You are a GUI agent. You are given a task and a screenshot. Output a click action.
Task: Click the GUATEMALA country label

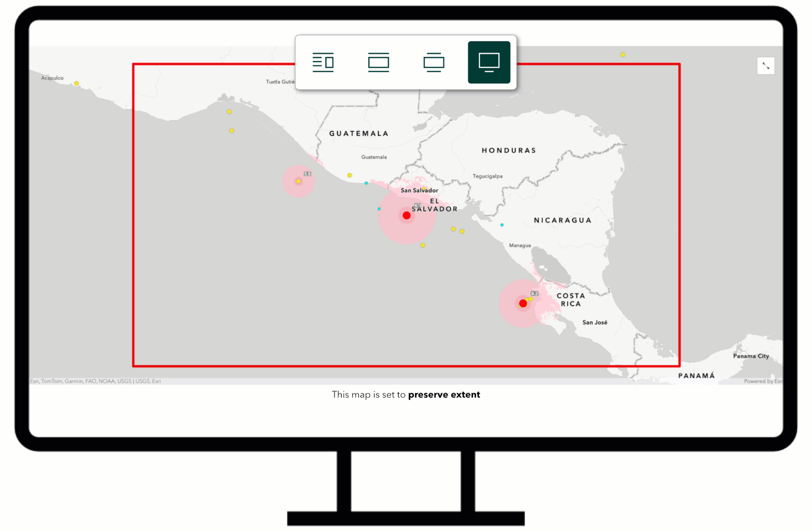[359, 133]
